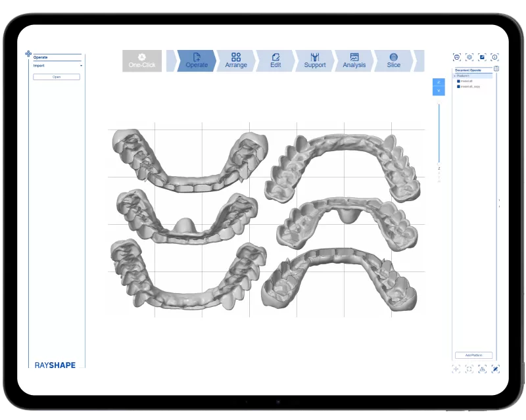Click the Open button in Import panel
This screenshot has height=420, width=526.
57,77
